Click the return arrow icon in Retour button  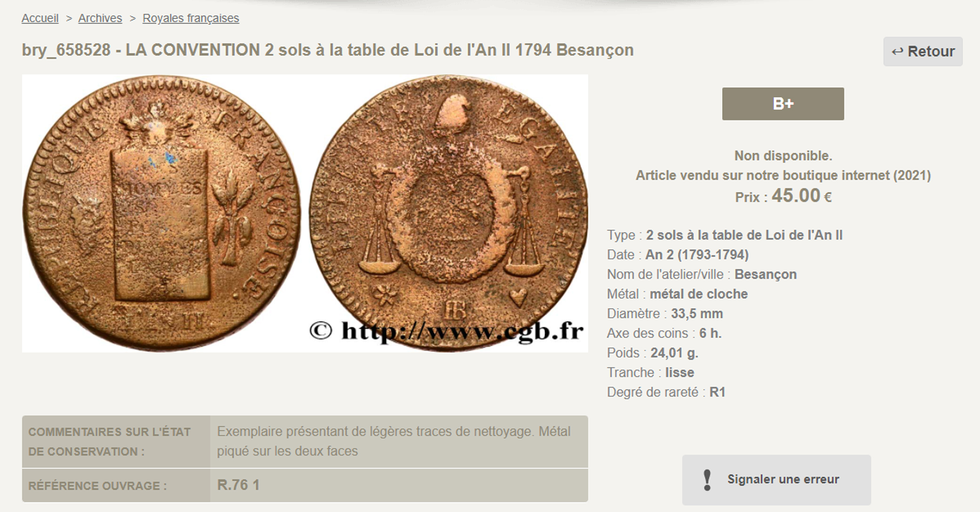(897, 52)
